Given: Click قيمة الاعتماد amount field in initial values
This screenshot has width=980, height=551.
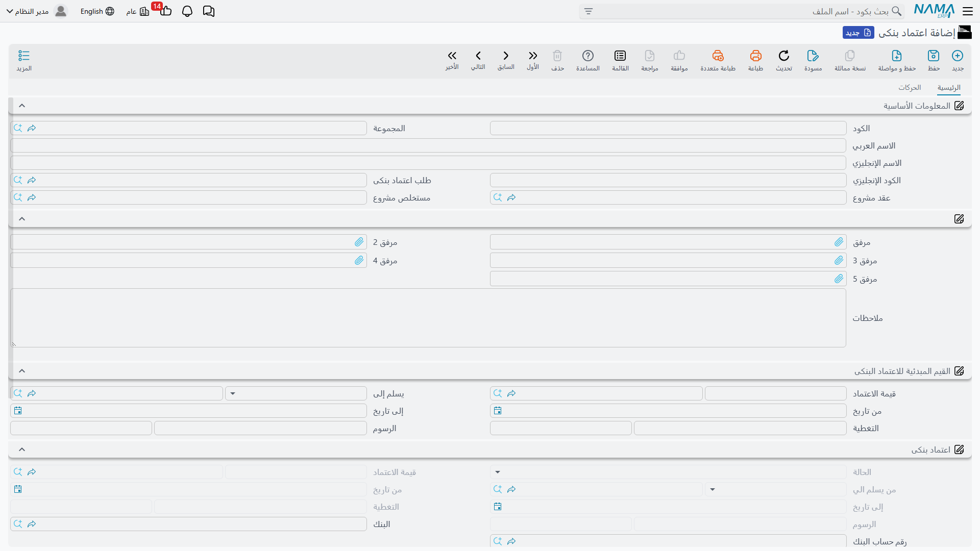Looking at the screenshot, I should [776, 393].
